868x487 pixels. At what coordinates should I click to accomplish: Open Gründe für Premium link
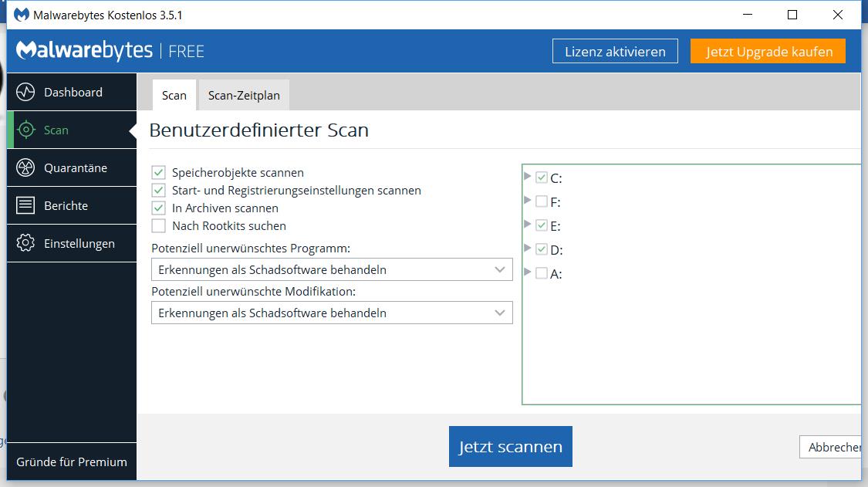pyautogui.click(x=72, y=462)
